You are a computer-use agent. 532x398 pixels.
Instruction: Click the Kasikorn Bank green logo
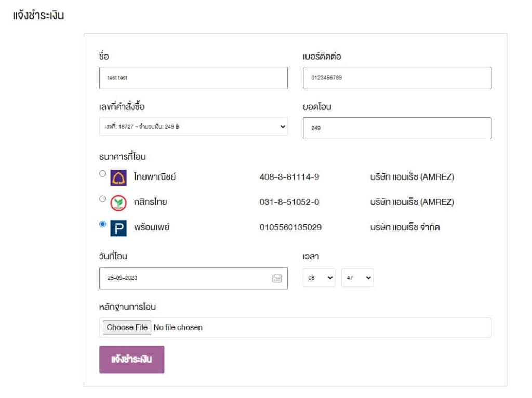[118, 203]
